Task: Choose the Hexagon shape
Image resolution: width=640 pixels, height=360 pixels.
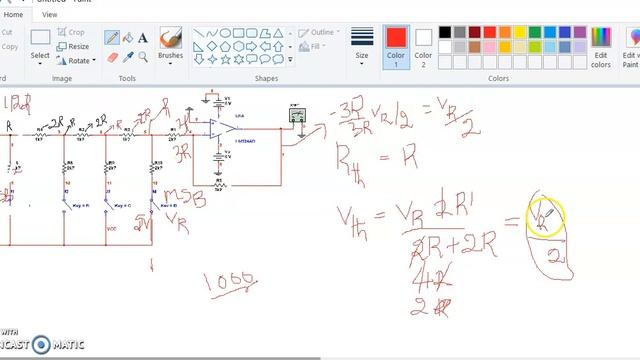Action: point(238,46)
